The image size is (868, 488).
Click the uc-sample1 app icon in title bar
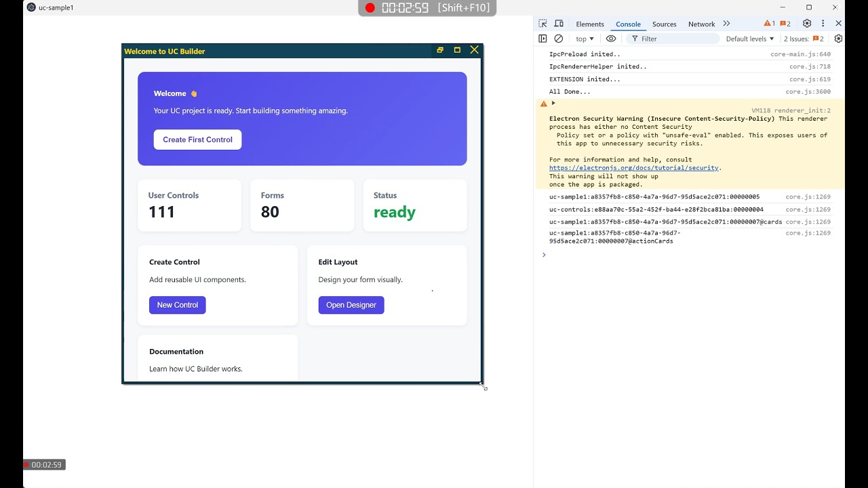click(31, 7)
